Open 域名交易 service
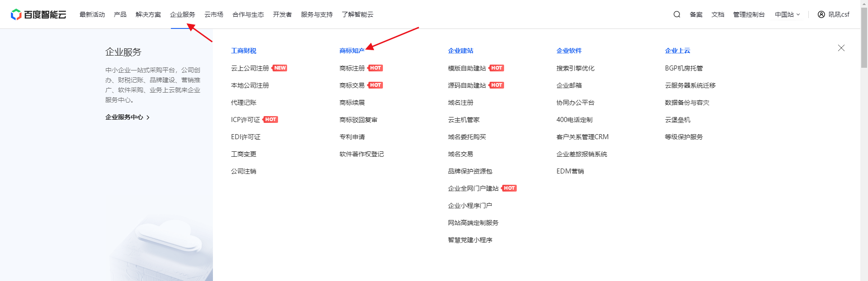This screenshot has height=281, width=868. coord(461,154)
